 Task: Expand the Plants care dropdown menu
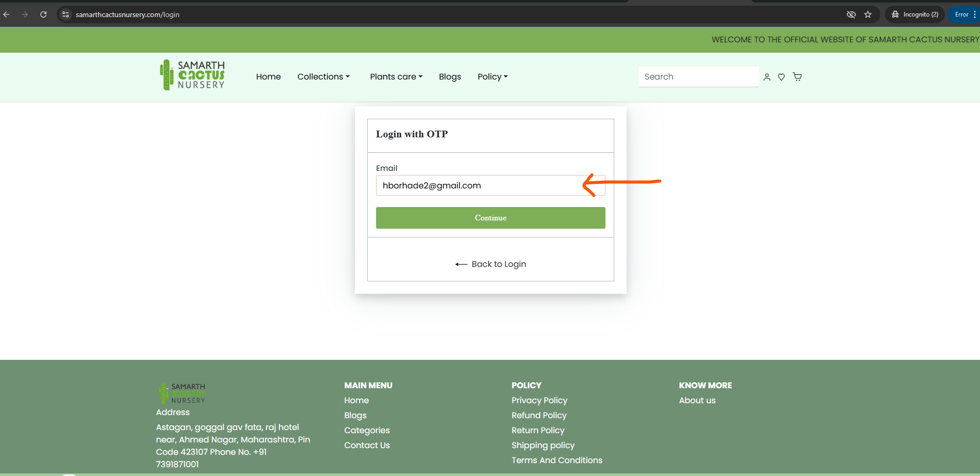[396, 76]
